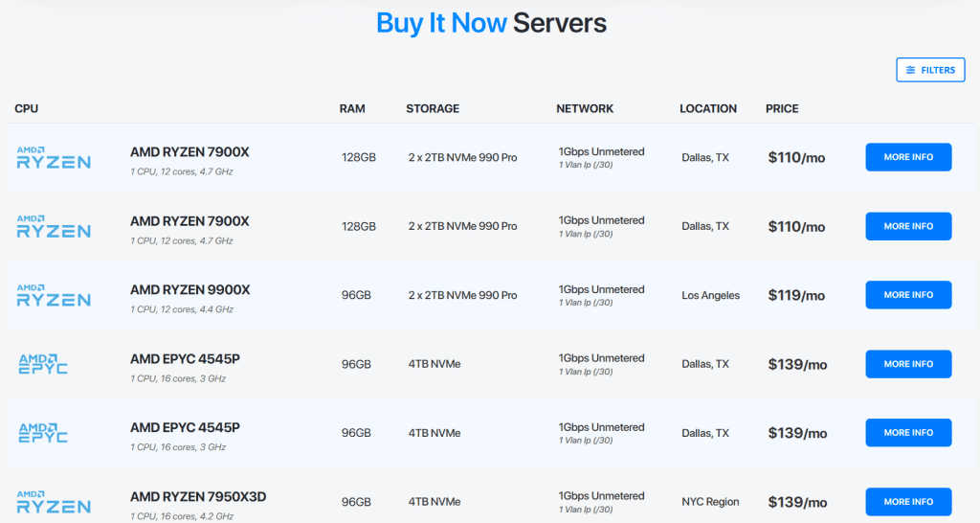Click the '1 CPU, 16 cores, 4.2 GHz' spec line
Image resolution: width=980 pixels, height=523 pixels.
(x=182, y=516)
